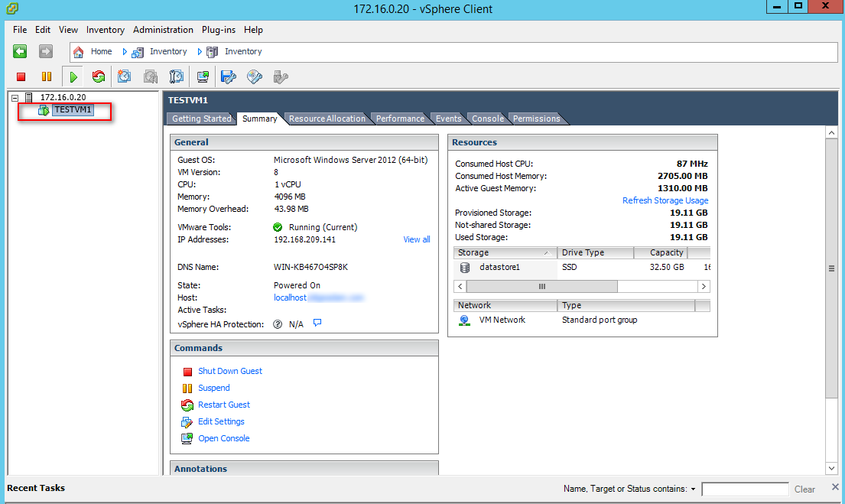
Task: Click the Clear button in Recent Tasks
Action: tap(804, 489)
